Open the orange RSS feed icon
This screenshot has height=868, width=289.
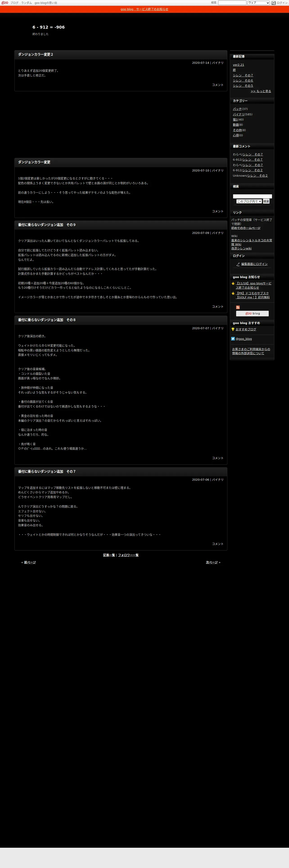[x=238, y=307]
